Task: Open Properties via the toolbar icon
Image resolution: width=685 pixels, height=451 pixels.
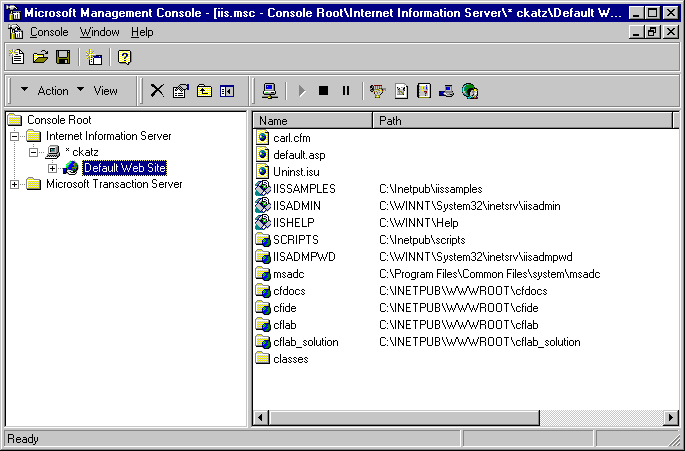Action: pyautogui.click(x=180, y=91)
